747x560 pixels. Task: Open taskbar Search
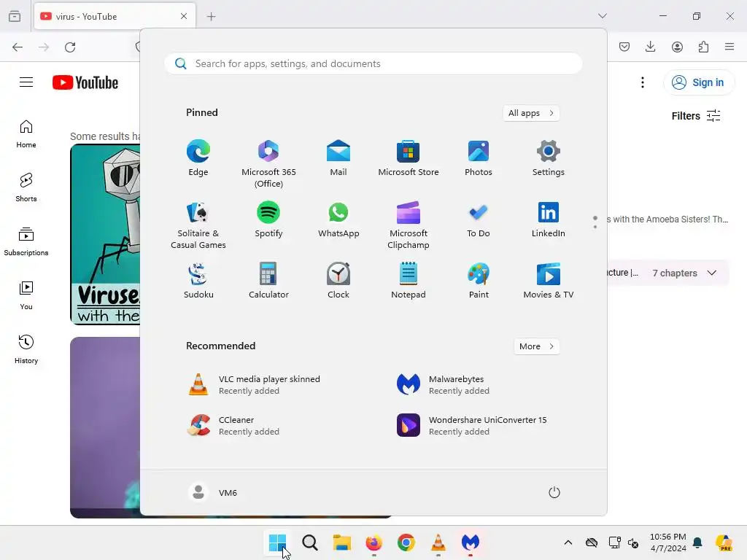[309, 542]
